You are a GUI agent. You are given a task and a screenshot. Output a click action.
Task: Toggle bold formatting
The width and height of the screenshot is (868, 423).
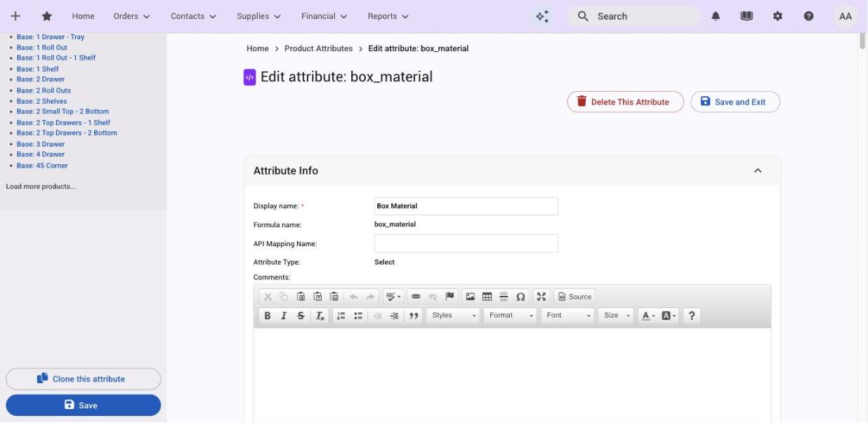(x=268, y=316)
